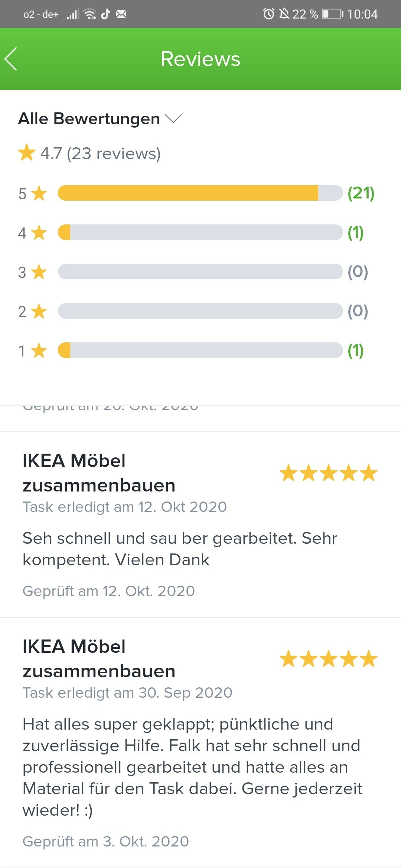The width and height of the screenshot is (401, 868).
Task: Click the chevron next to Alle Bewertungen
Action: click(173, 119)
